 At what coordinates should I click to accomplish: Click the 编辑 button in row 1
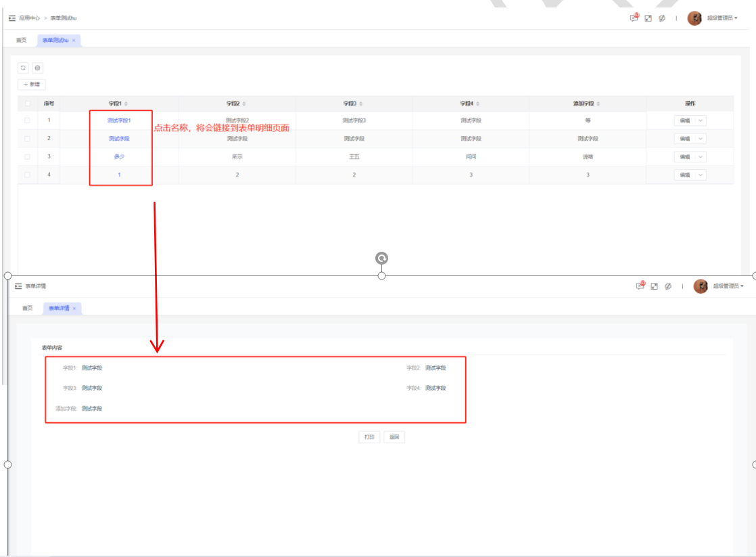click(684, 120)
